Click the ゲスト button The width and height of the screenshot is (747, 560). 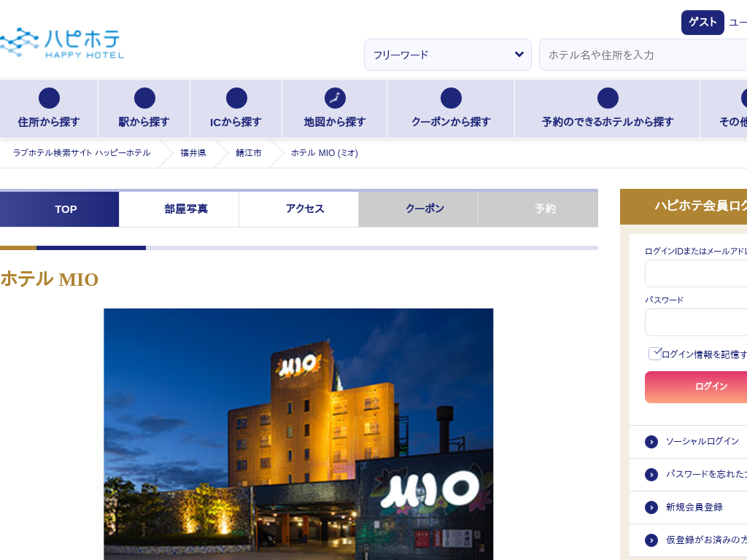click(x=703, y=23)
